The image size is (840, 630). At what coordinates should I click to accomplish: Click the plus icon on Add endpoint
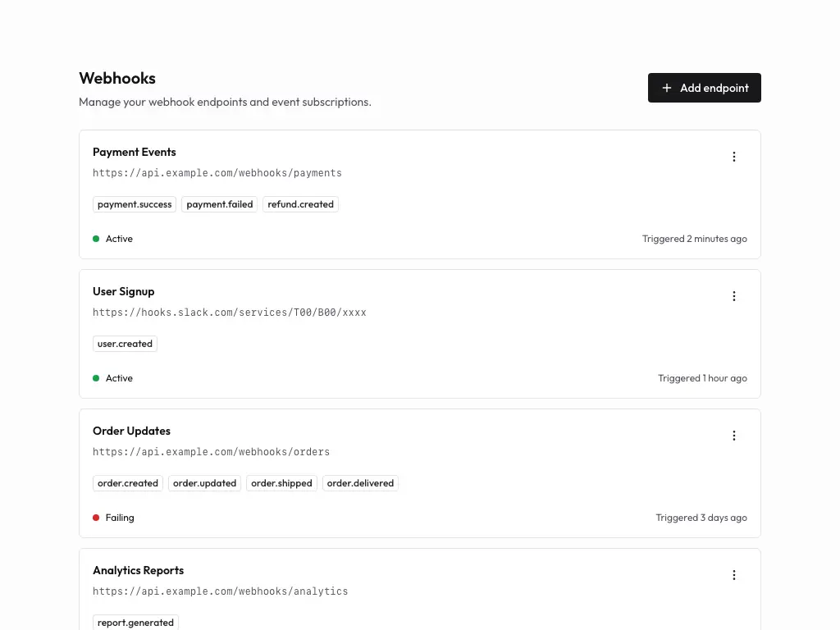[668, 88]
